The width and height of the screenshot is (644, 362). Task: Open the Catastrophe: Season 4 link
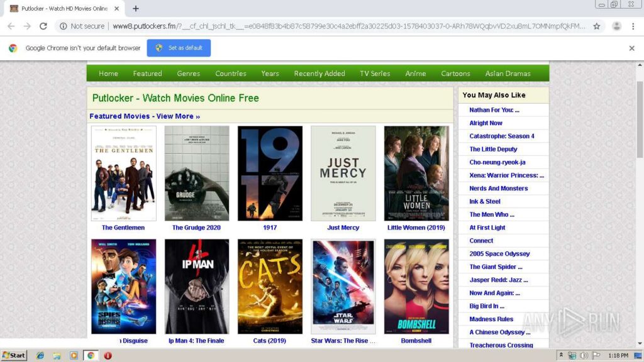click(x=501, y=136)
